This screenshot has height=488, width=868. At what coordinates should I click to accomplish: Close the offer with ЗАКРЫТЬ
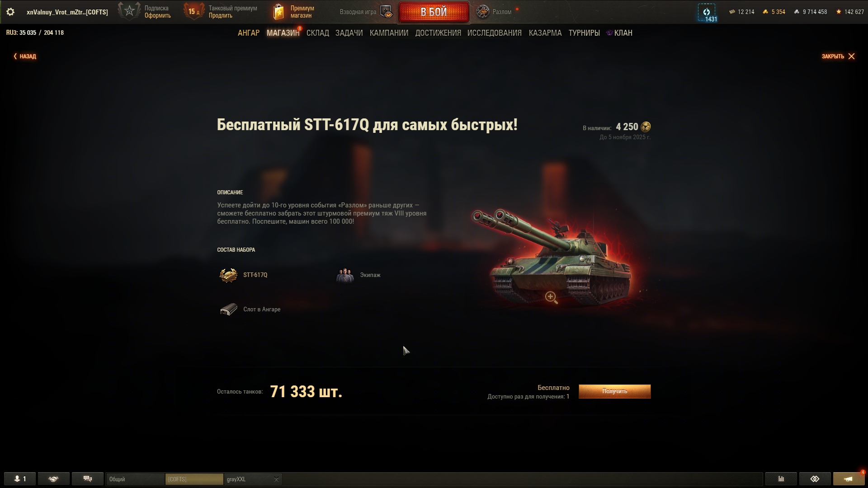click(x=838, y=56)
